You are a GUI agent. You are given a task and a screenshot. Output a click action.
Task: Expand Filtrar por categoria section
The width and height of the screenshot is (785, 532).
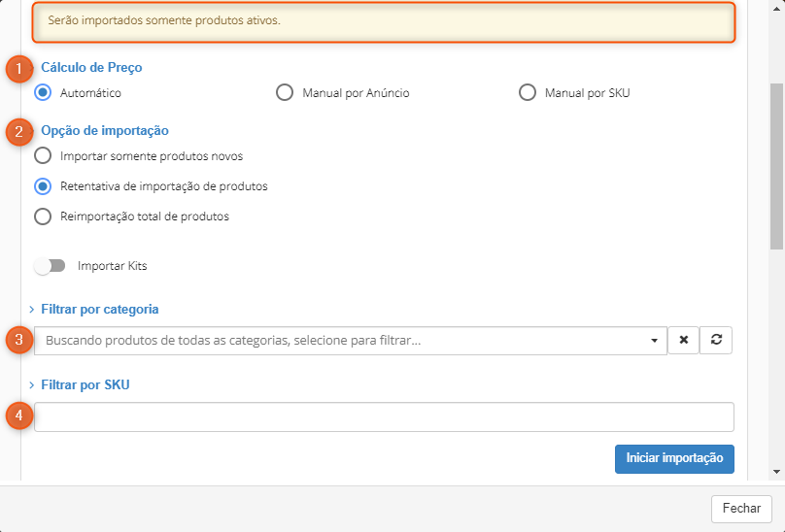coord(99,310)
